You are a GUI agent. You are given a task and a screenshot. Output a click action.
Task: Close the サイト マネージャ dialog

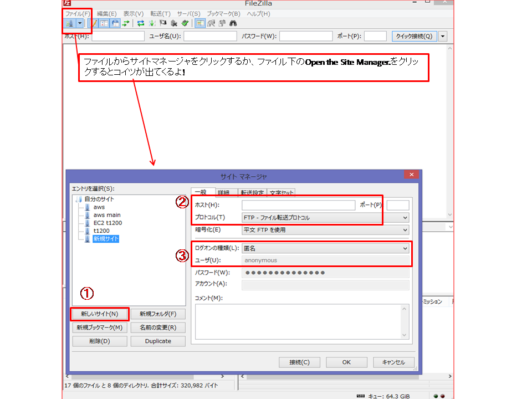click(x=412, y=175)
